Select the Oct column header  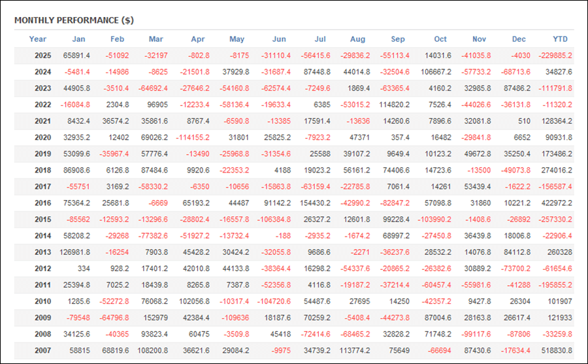pos(440,39)
